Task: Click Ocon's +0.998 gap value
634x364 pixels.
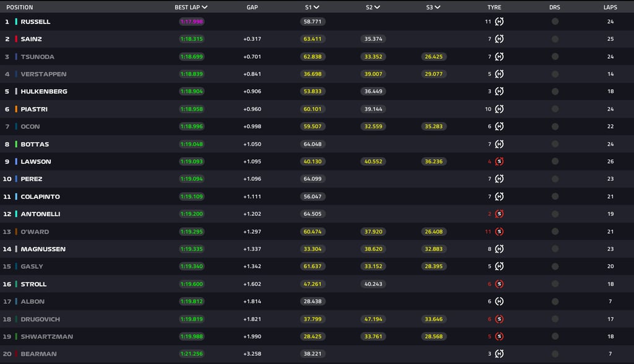Action: [253, 126]
